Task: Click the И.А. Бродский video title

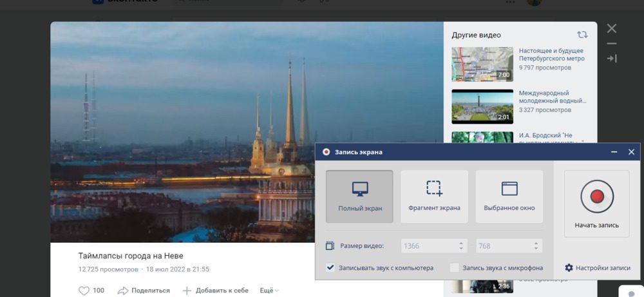Action: tap(545, 135)
